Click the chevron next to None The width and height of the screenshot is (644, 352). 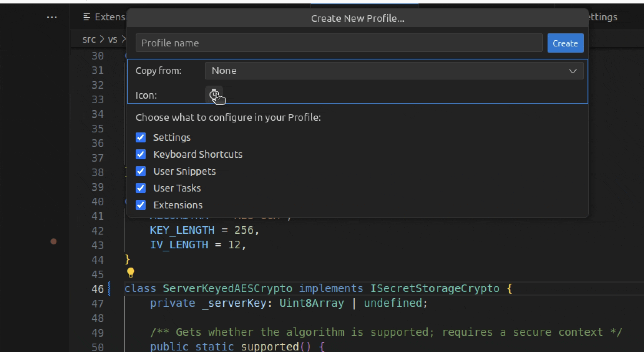point(573,71)
